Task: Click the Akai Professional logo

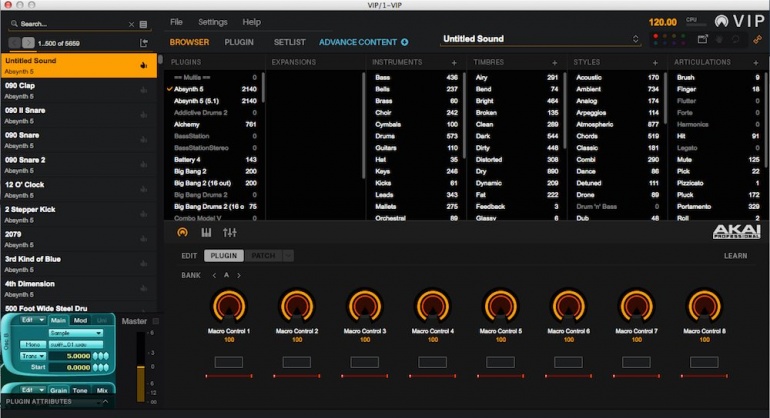Action: (736, 232)
